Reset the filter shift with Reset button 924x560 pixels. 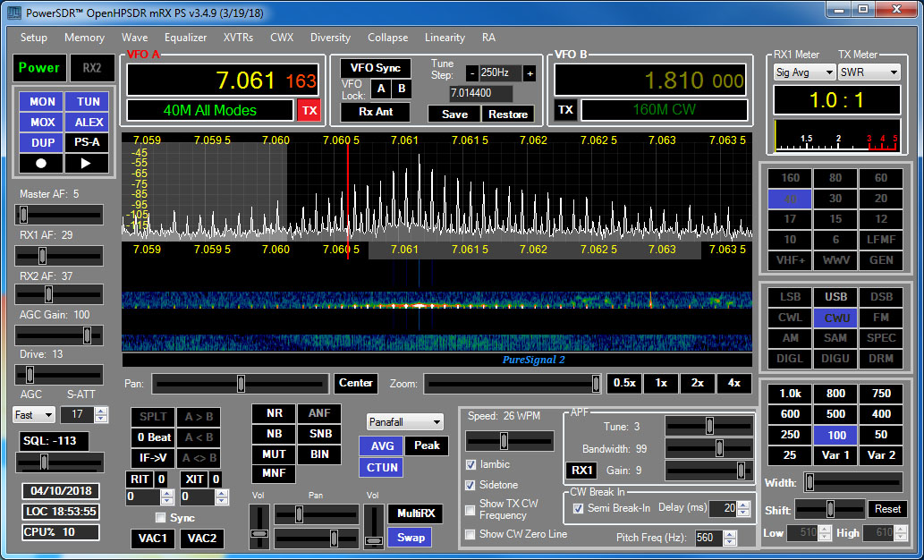(887, 509)
